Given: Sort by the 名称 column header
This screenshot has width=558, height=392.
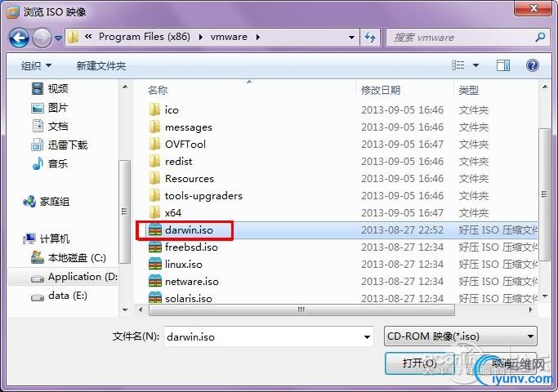Looking at the screenshot, I should tap(158, 90).
